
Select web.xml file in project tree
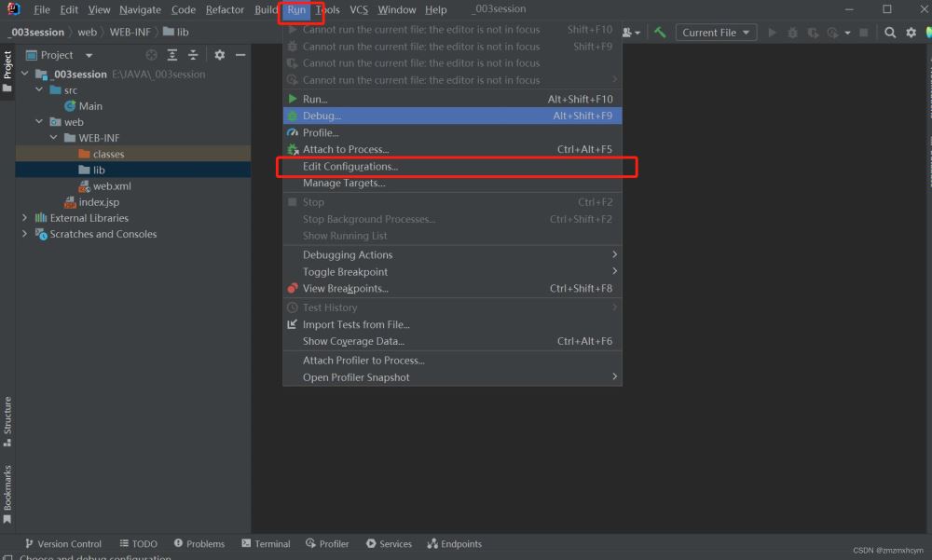coord(111,186)
